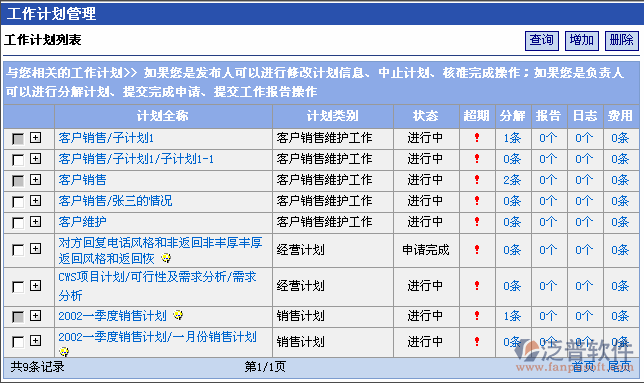The image size is (644, 383).
Task: Click the red overdue mark for 客户销售/子计划1
Action: pos(477,138)
